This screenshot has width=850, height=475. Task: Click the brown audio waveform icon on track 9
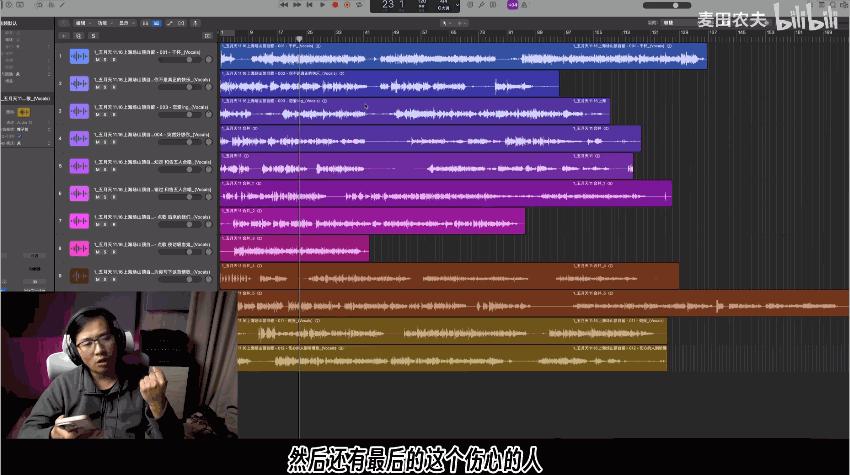pyautogui.click(x=79, y=276)
